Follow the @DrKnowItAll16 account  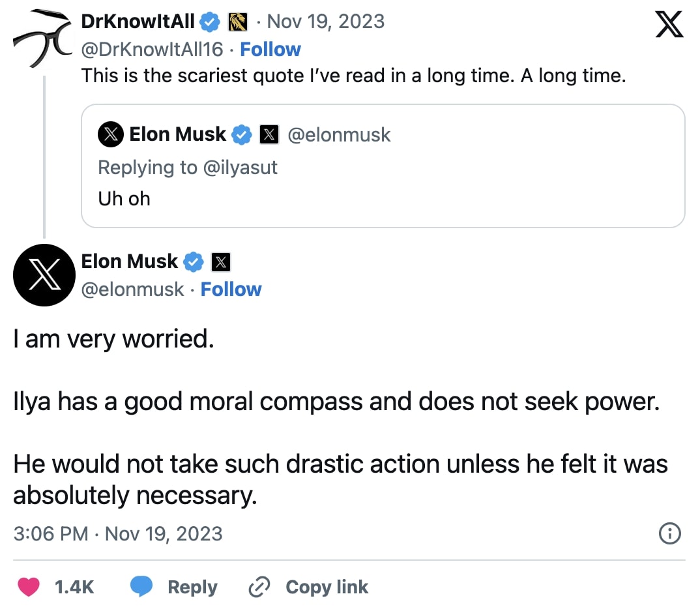pos(270,50)
